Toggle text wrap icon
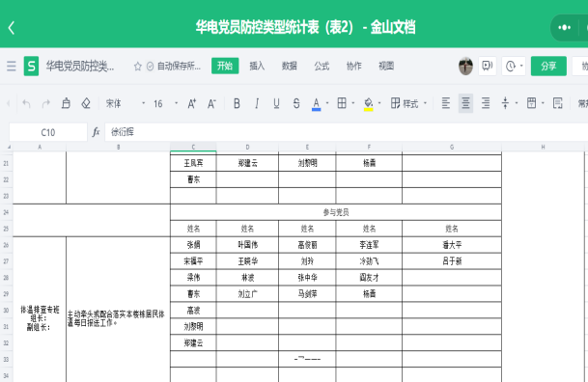The width and height of the screenshot is (588, 382). click(558, 103)
